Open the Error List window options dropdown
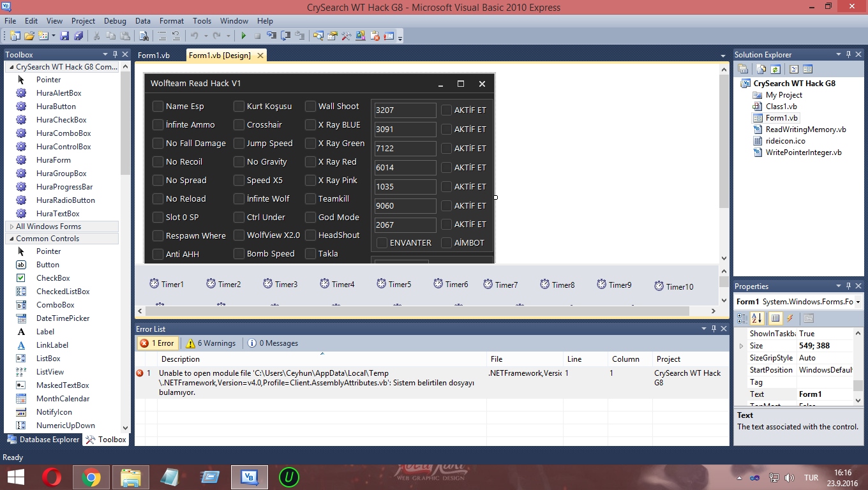Image resolution: width=868 pixels, height=490 pixels. (704, 329)
